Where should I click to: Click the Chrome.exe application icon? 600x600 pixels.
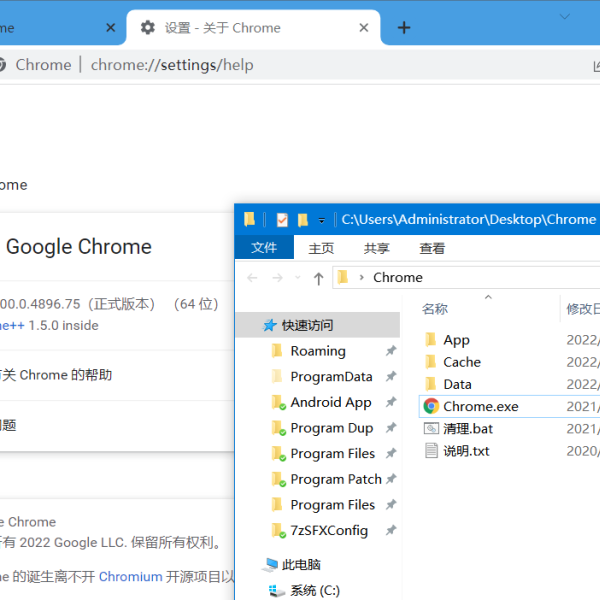pos(431,406)
